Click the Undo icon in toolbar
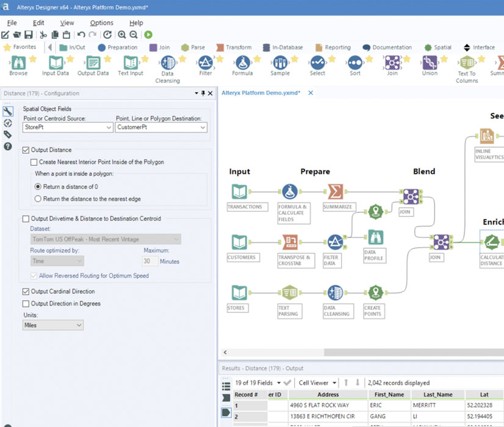 pos(81,35)
